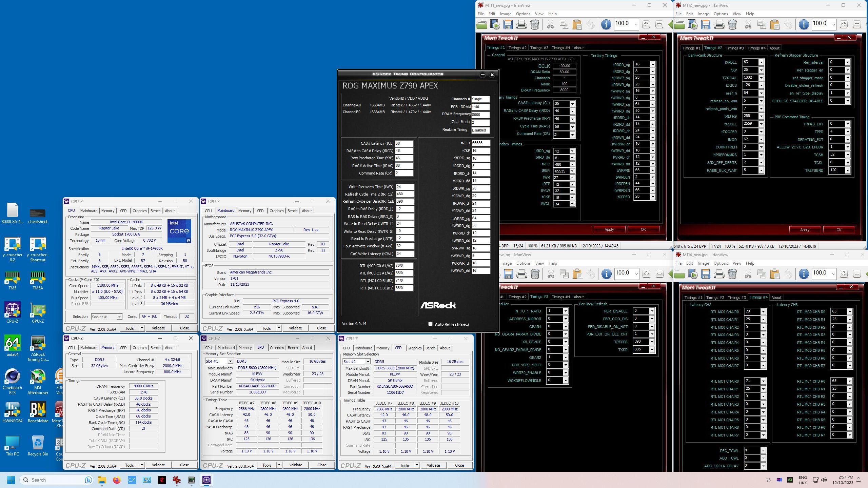
Task: Save icon in MTI2_new IrfanView toolbar
Action: [x=706, y=25]
